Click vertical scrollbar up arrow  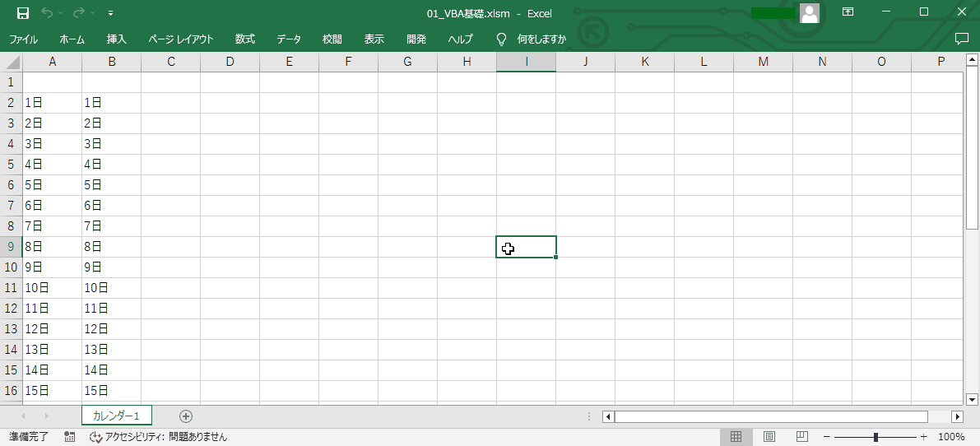pos(971,60)
